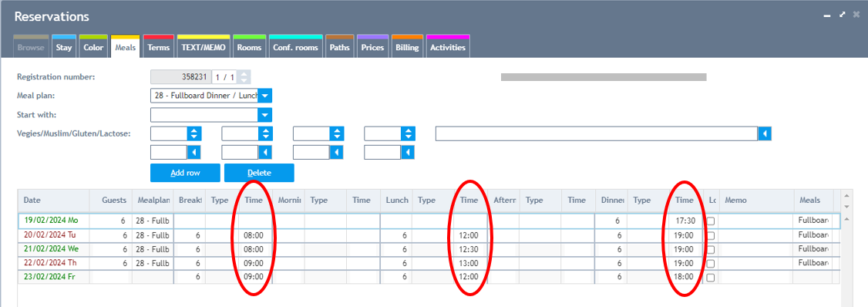Select the 21/02/2024 We date cell

[54, 249]
